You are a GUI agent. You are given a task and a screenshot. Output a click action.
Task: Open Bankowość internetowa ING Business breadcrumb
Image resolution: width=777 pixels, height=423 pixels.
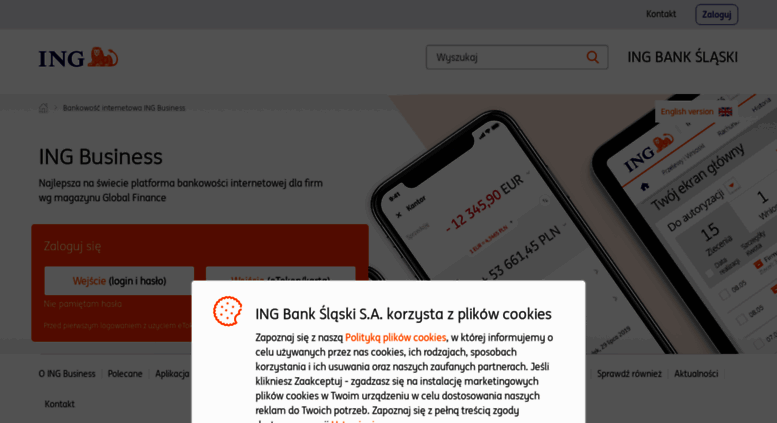point(124,108)
